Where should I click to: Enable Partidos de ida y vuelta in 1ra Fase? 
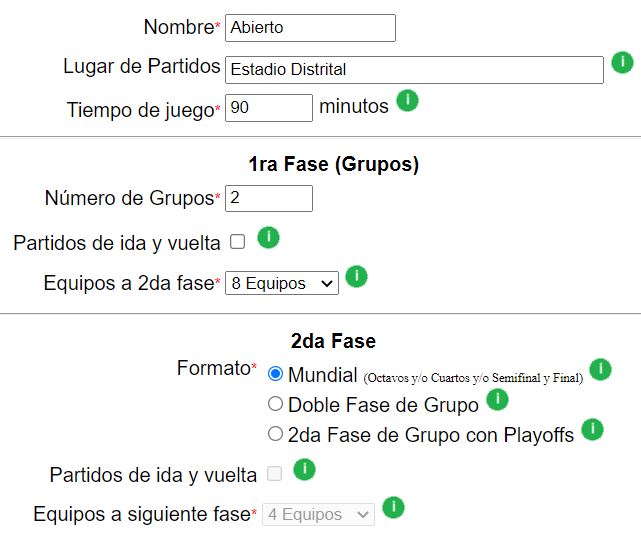[x=238, y=242]
